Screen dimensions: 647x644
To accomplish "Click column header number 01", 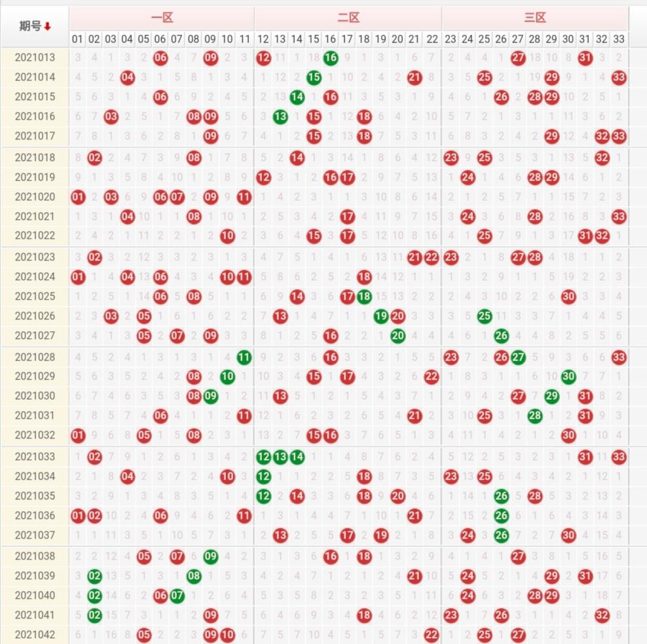I will [x=77, y=39].
